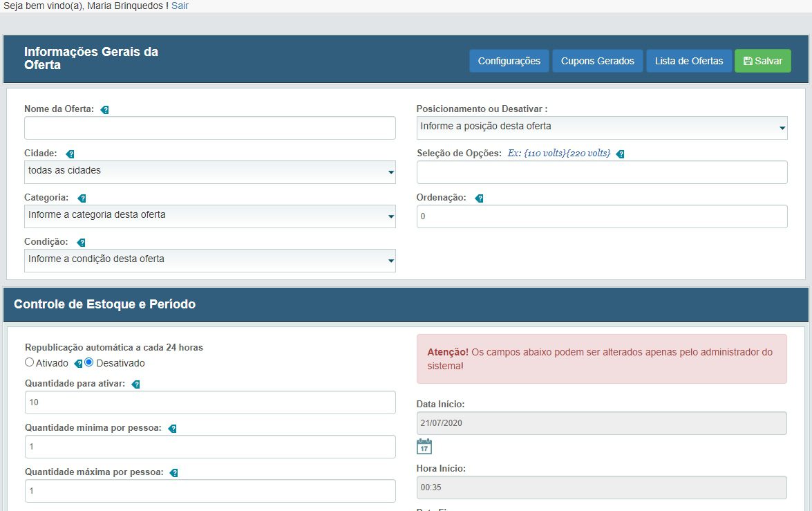Open help for Quantidade mínima por pessoa
The image size is (812, 511).
point(173,429)
